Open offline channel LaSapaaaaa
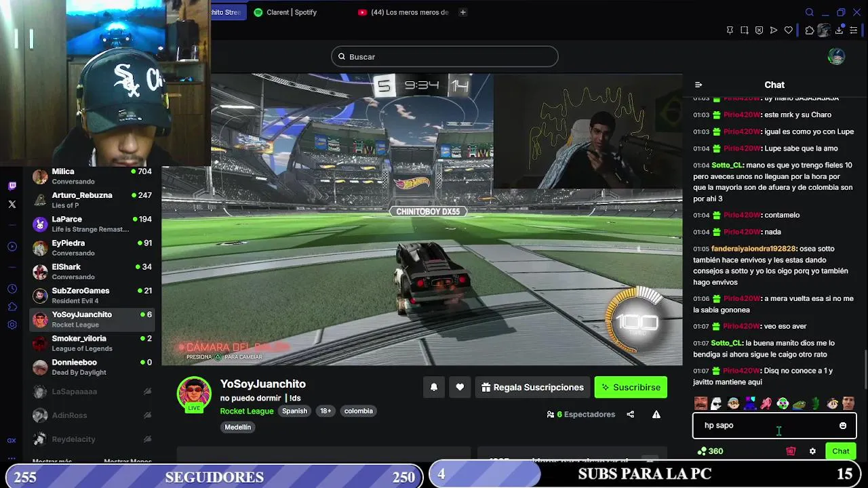Screen dimensions: 868x488 click(x=92, y=391)
